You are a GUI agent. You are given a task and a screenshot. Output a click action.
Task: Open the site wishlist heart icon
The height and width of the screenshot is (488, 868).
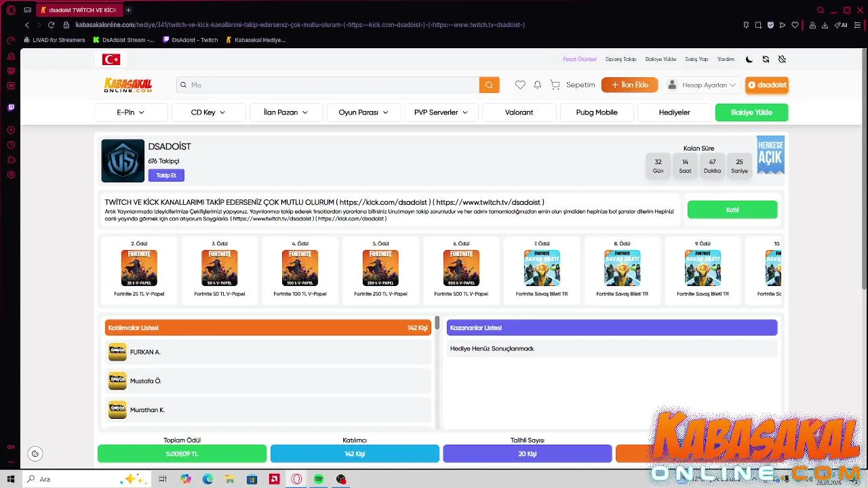coord(520,85)
